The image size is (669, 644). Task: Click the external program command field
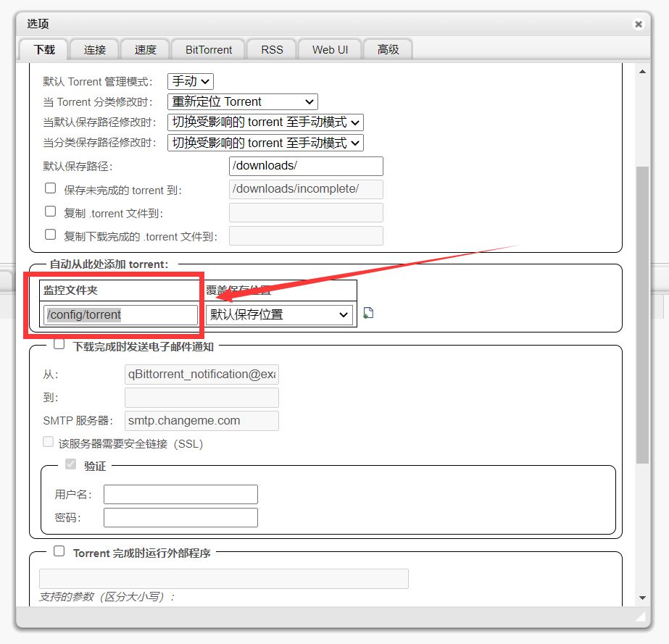(223, 579)
